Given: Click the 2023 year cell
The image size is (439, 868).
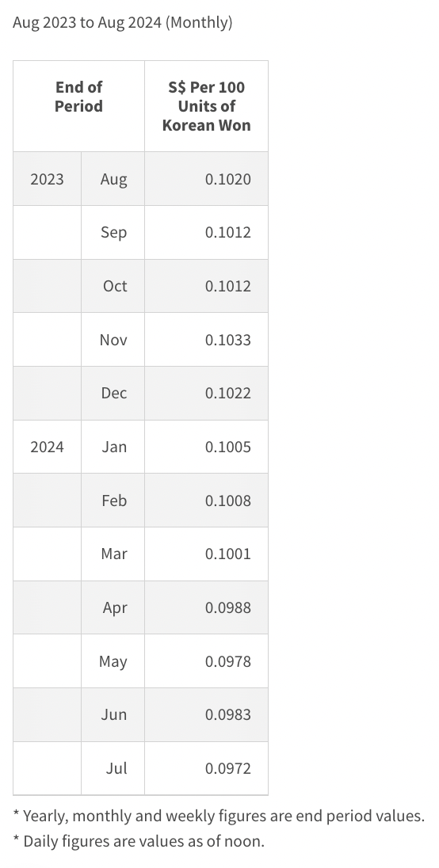Looking at the screenshot, I should tap(47, 179).
